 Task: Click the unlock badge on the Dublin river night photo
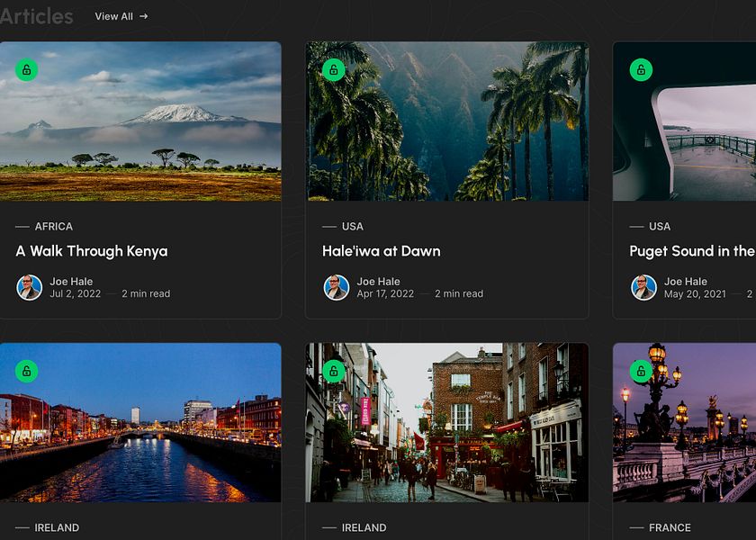26,371
